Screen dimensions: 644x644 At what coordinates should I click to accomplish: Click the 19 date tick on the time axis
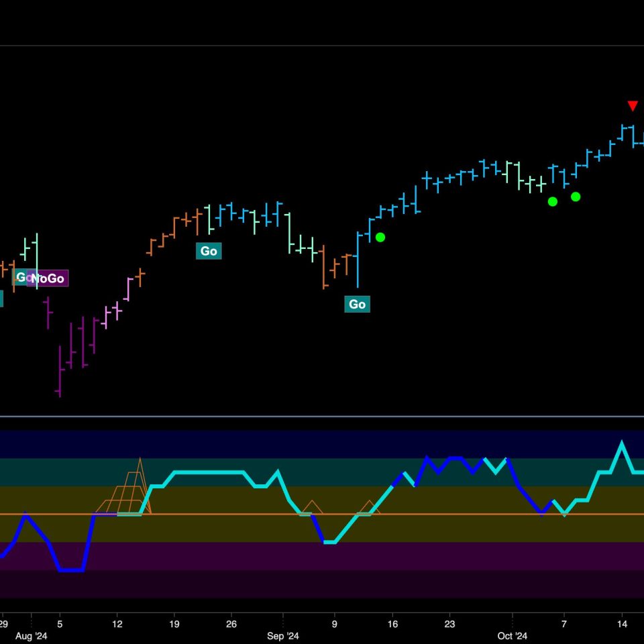pyautogui.click(x=174, y=623)
